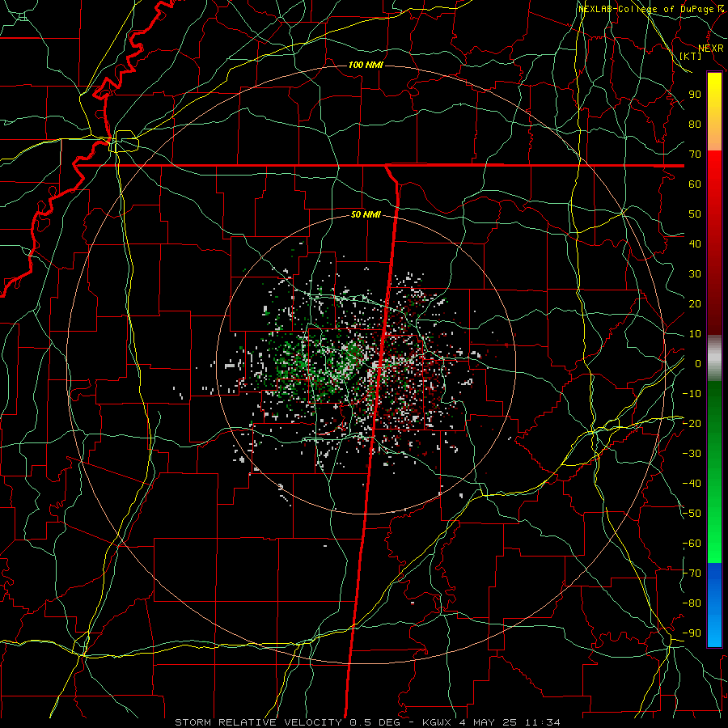Click the 10 value on the velocity scale

[695, 334]
